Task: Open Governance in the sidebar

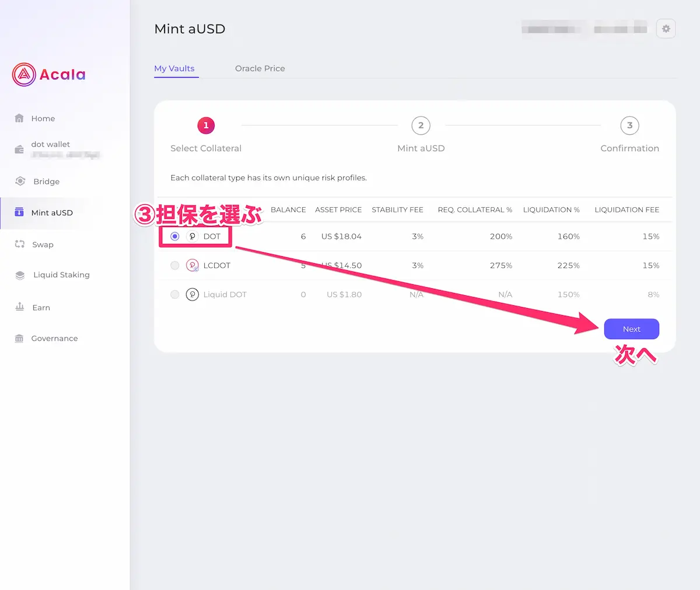Action: pyautogui.click(x=54, y=338)
